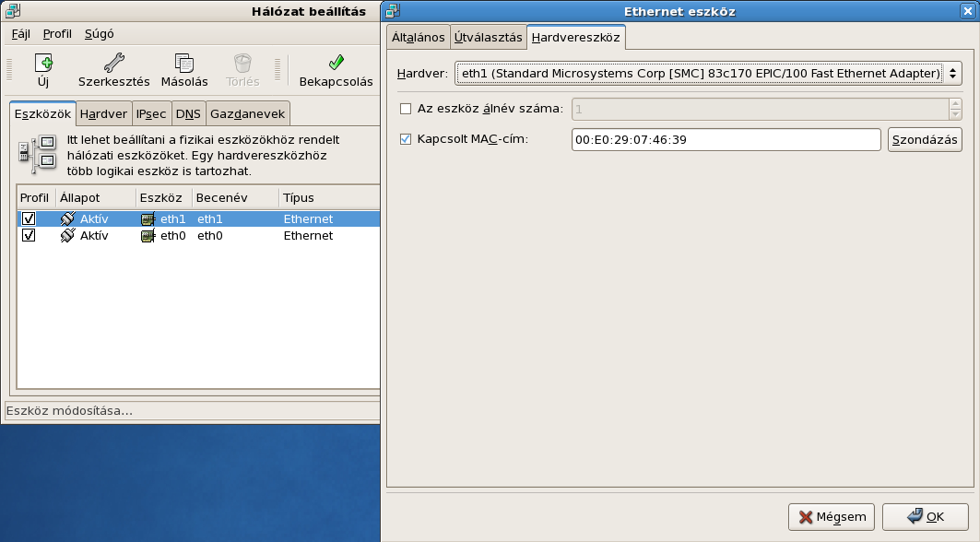Screen dimensions: 980x542
Task: Click the eth1 network card icon
Action: coord(148,219)
